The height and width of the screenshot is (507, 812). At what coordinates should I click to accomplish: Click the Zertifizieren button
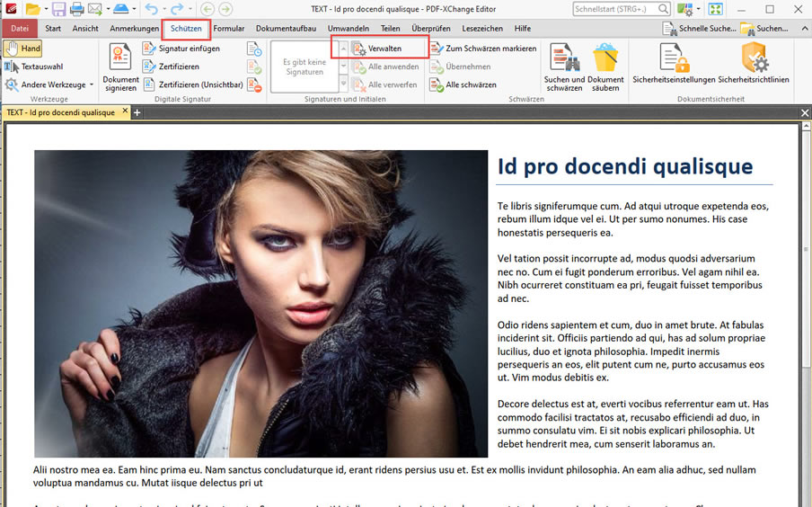pos(171,67)
